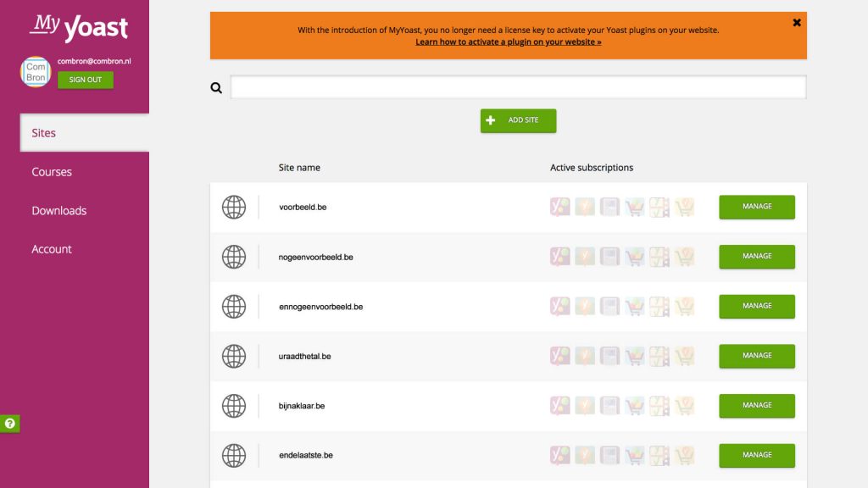868x488 pixels.
Task: Open Downloads from the sidebar
Action: click(x=59, y=211)
